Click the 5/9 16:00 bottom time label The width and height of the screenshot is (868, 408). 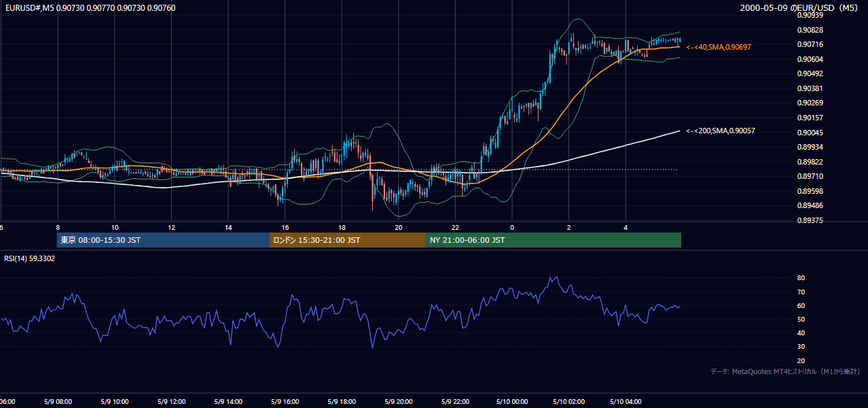pyautogui.click(x=284, y=401)
